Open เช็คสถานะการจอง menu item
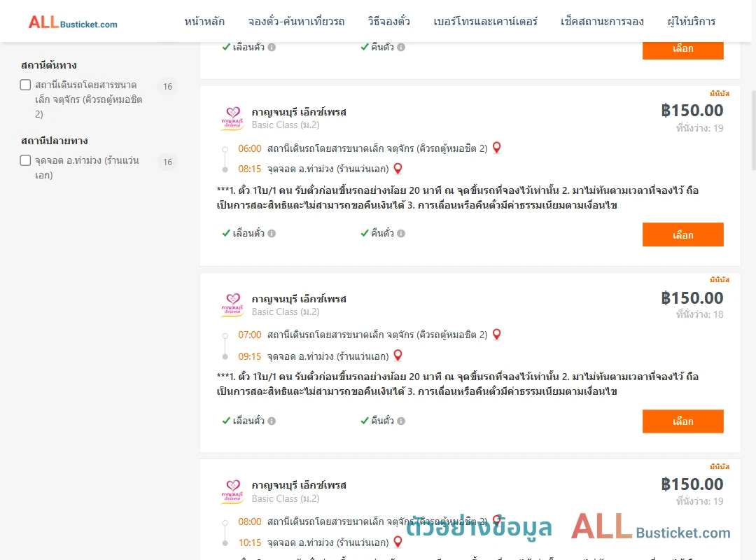The image size is (756, 560). (602, 22)
